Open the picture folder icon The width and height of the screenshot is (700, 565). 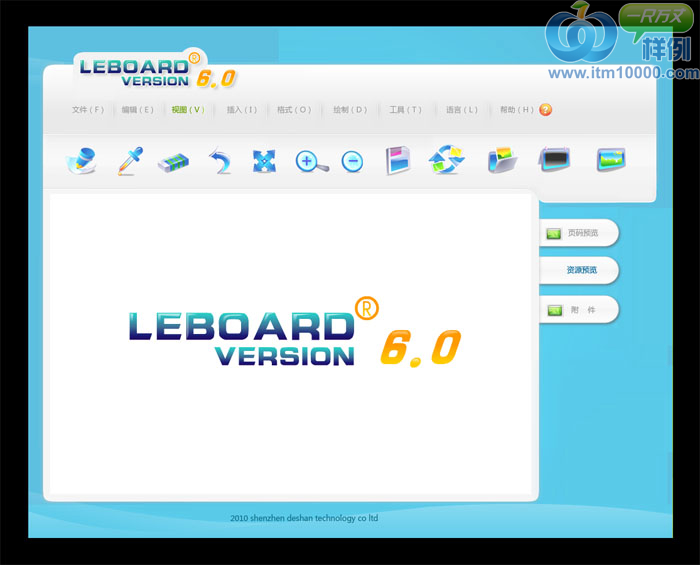point(502,160)
